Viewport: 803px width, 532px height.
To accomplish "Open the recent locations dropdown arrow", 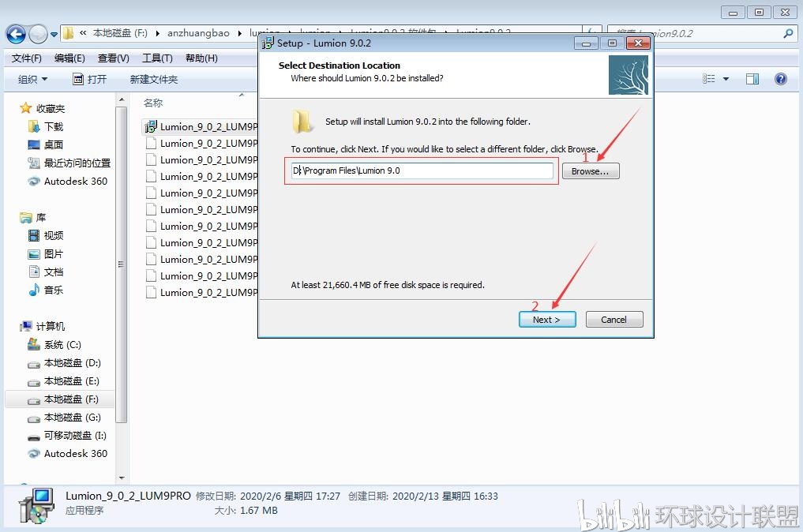I will pos(54,34).
